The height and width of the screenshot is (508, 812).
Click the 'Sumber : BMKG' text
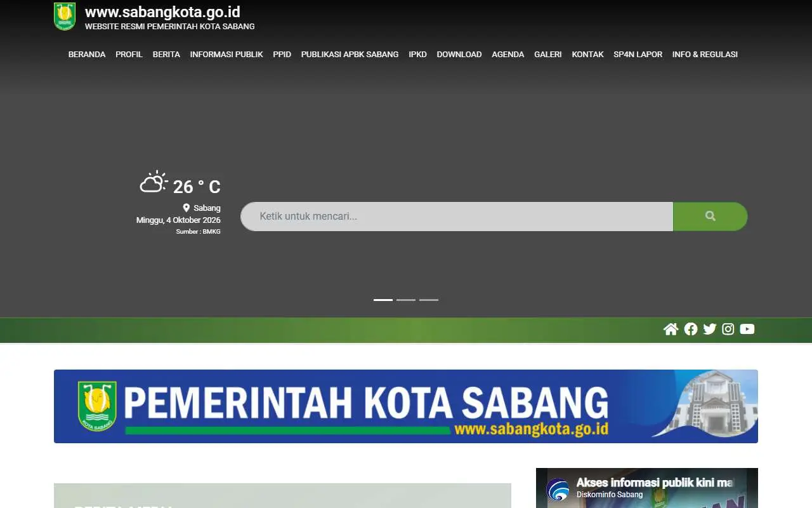199,232
